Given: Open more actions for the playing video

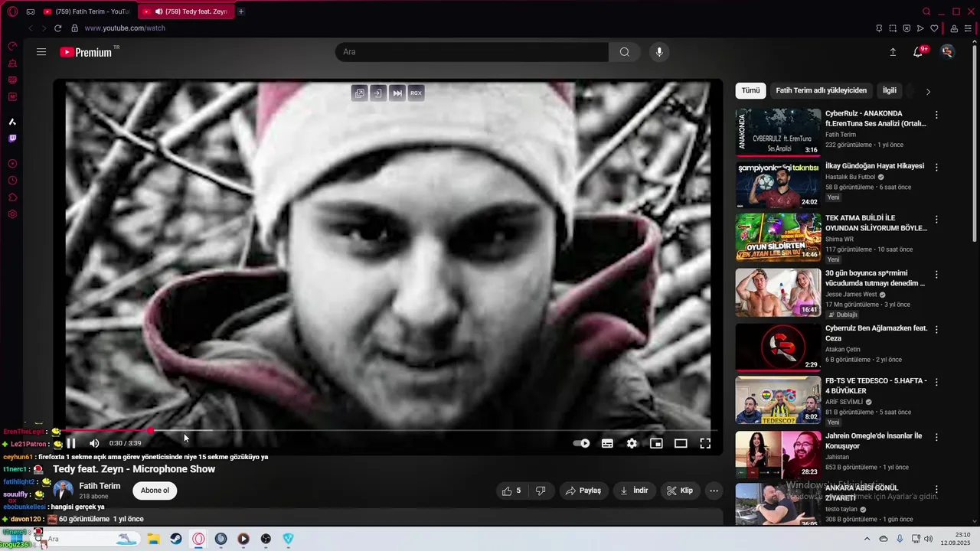Looking at the screenshot, I should click(x=714, y=491).
